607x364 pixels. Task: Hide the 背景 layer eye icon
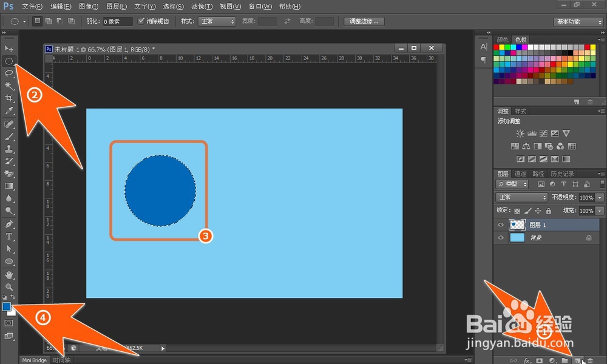tap(501, 237)
